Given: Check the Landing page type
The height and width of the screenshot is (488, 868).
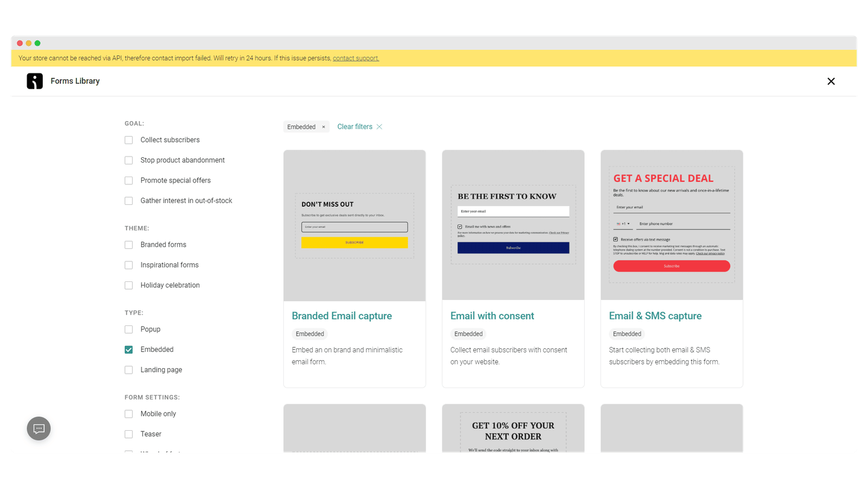Looking at the screenshot, I should click(x=128, y=370).
